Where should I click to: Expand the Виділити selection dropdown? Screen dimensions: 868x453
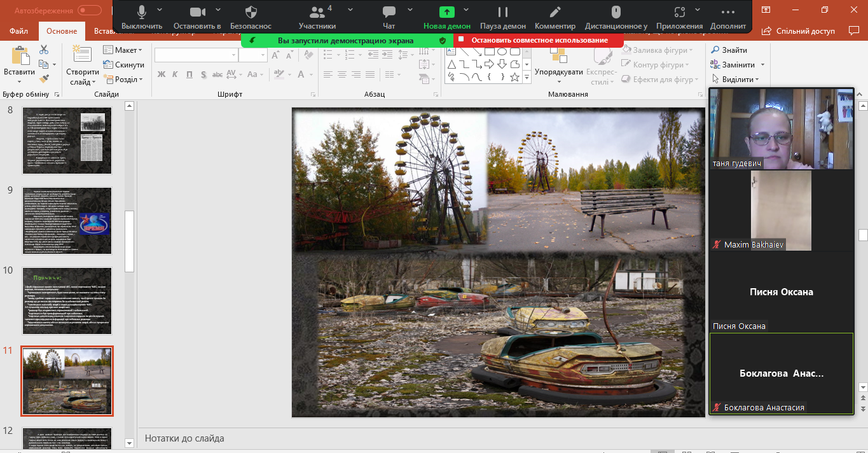tap(737, 80)
